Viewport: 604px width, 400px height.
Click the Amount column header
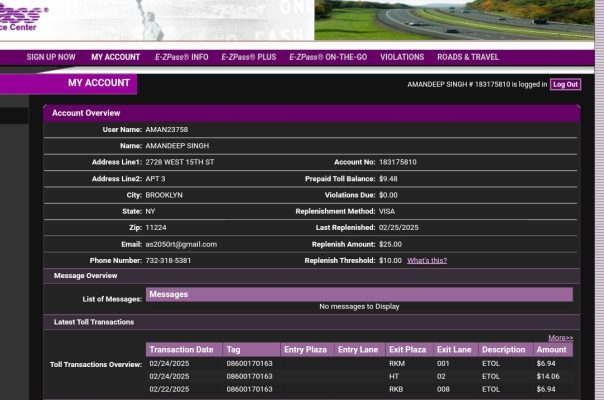pyautogui.click(x=551, y=350)
